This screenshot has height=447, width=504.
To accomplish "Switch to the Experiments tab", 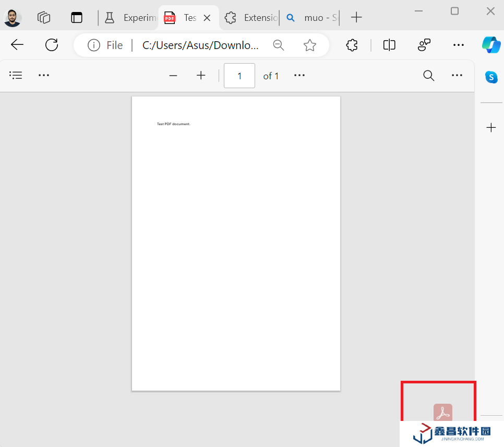I will 130,18.
